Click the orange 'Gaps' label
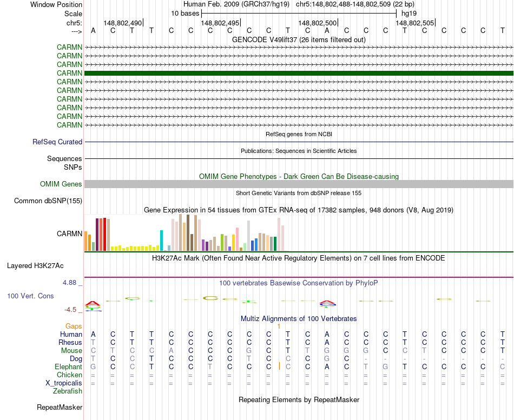This screenshot has width=514, height=420. (x=74, y=326)
